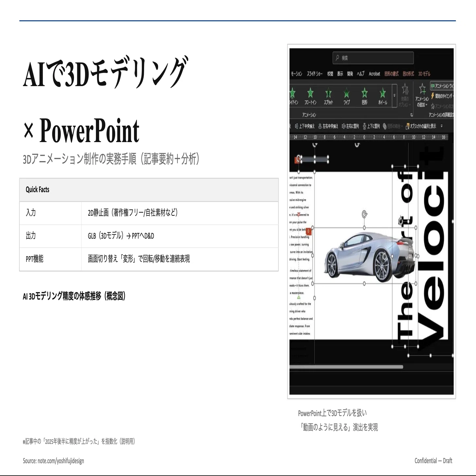
Task: Click the 入力 table cell
Action: click(50, 213)
